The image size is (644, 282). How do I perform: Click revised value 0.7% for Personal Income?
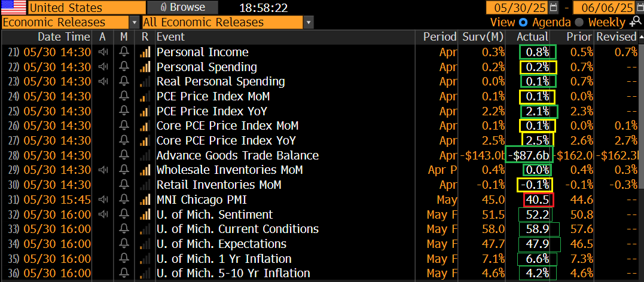point(625,52)
